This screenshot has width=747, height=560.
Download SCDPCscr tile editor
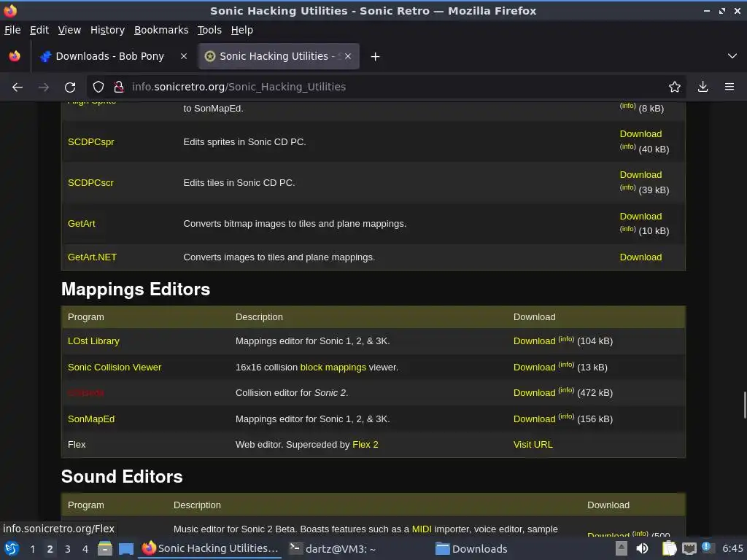point(640,175)
